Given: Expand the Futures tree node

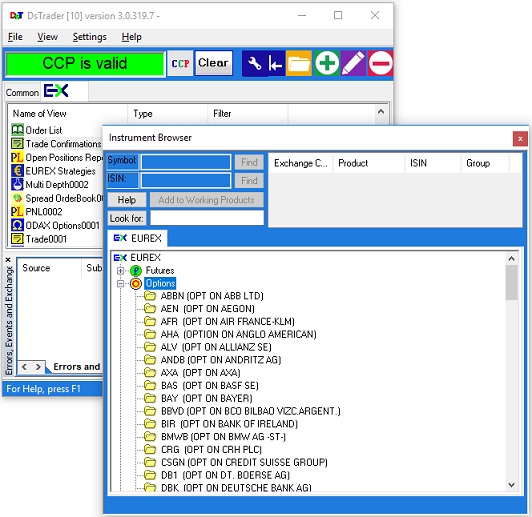Looking at the screenshot, I should coord(120,271).
